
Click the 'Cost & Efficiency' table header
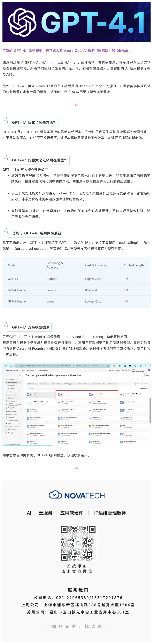[x=96, y=265]
